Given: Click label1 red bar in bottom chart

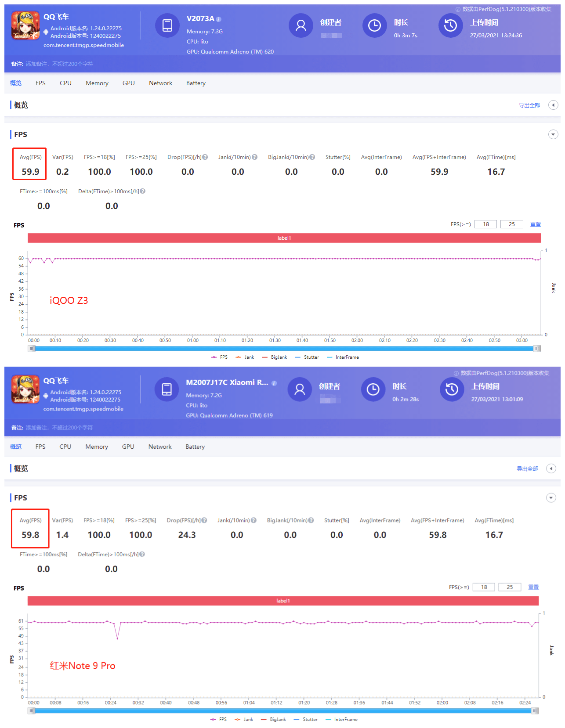Looking at the screenshot, I should 283,601.
